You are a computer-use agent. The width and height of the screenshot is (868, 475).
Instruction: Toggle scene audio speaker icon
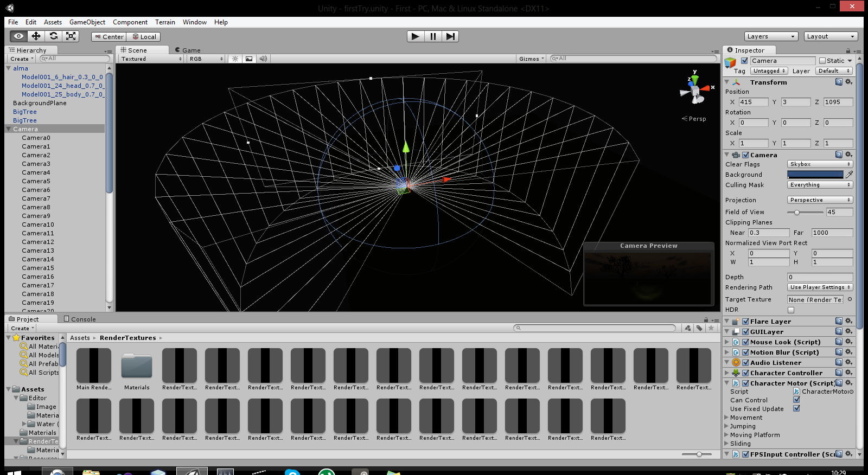[x=263, y=59]
